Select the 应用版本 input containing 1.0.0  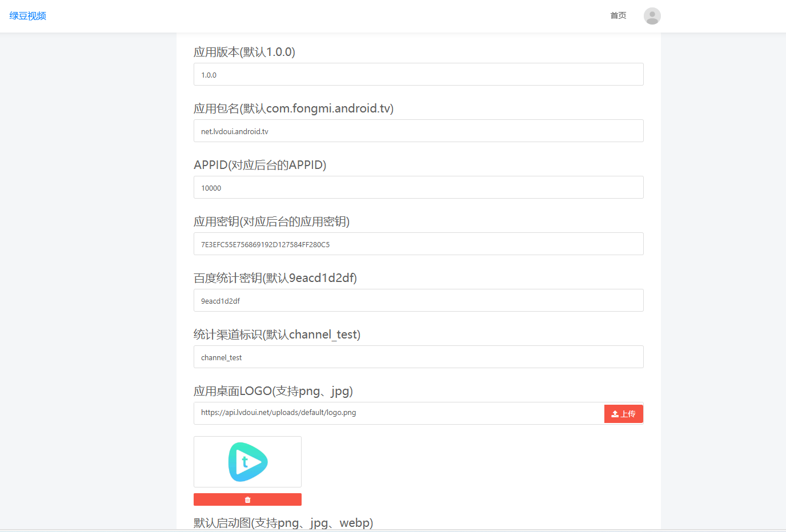tap(418, 74)
